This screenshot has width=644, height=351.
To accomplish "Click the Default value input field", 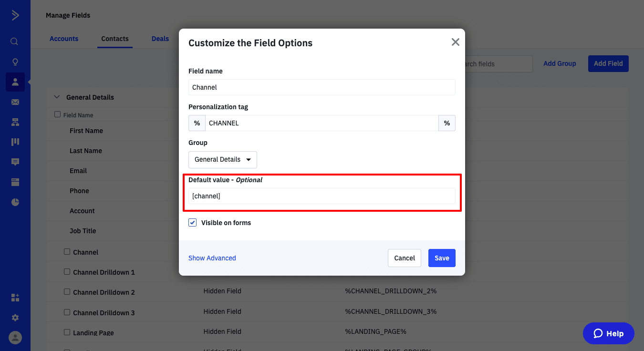I will [x=322, y=196].
